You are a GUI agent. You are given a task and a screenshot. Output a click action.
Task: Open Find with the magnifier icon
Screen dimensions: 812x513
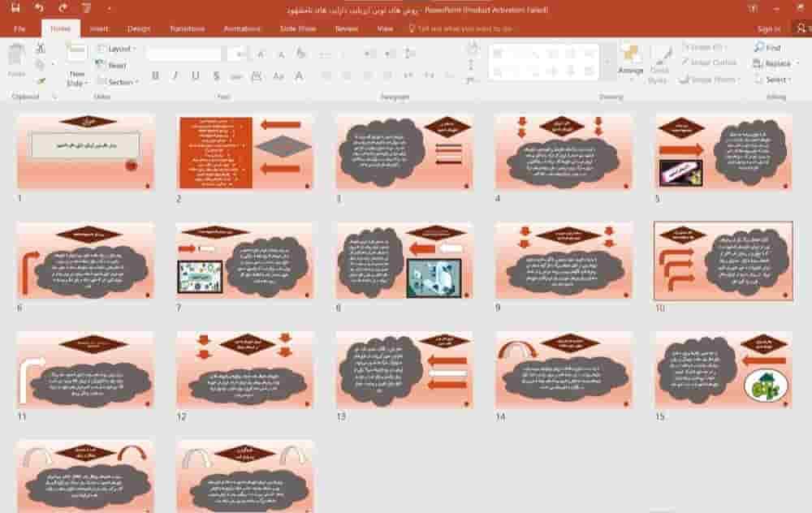767,48
